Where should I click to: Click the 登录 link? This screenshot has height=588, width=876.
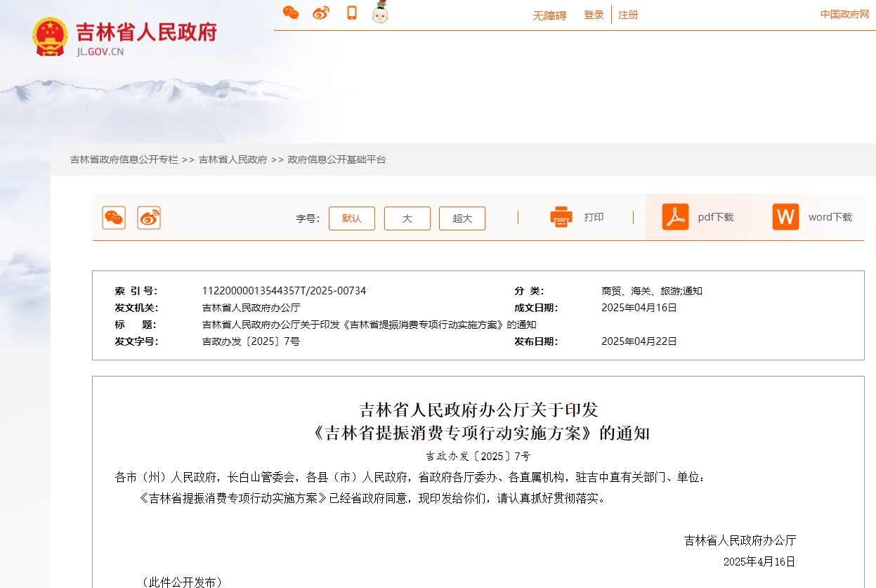594,15
